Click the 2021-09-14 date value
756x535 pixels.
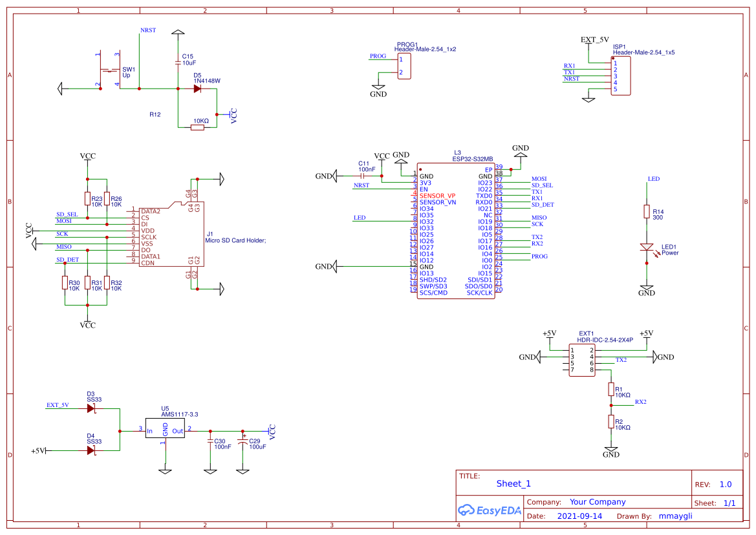[x=579, y=516]
